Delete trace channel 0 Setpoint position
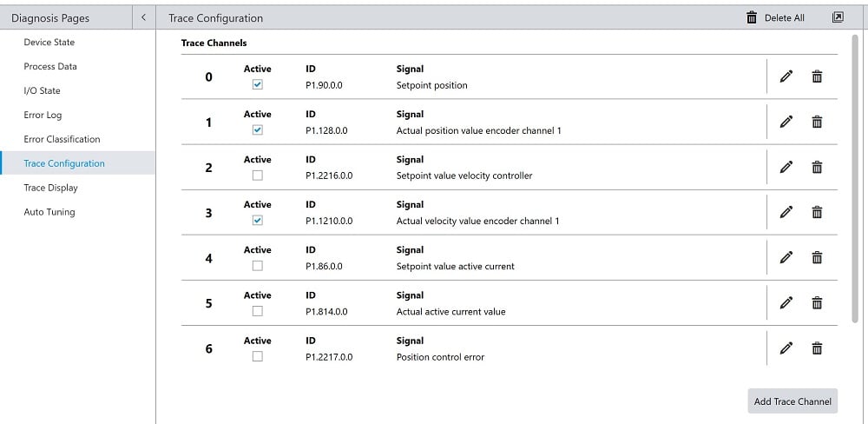 (x=817, y=76)
